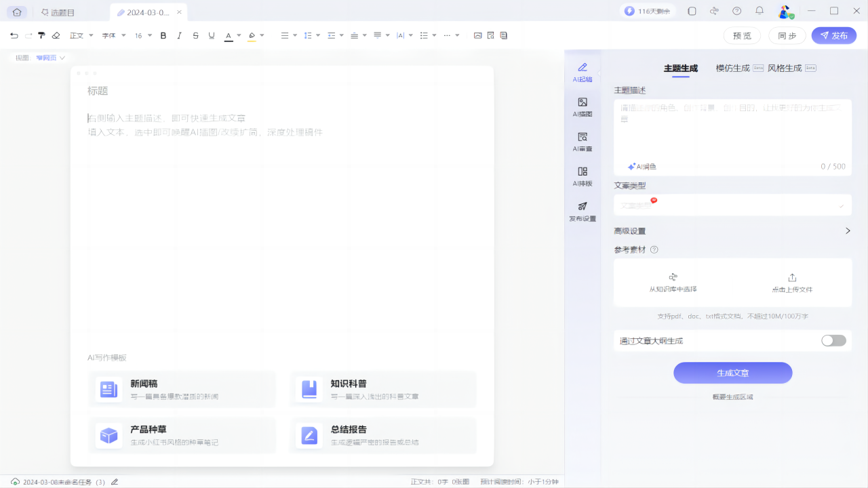
Task: Open the font color picker dropdown
Action: (238, 35)
